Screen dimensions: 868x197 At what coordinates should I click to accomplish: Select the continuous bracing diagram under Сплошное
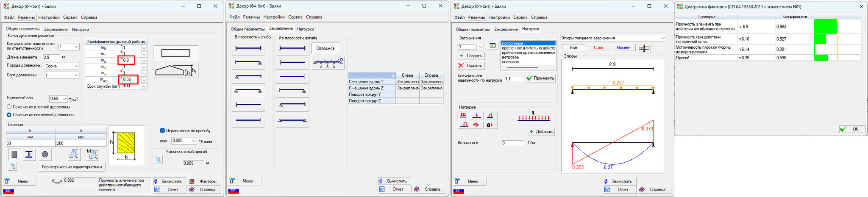(328, 64)
